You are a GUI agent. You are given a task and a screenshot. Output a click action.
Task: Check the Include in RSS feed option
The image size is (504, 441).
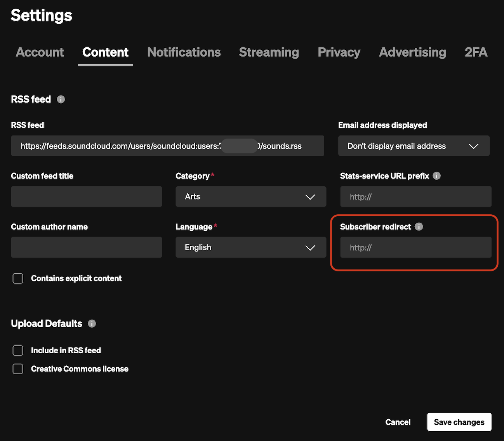click(18, 351)
